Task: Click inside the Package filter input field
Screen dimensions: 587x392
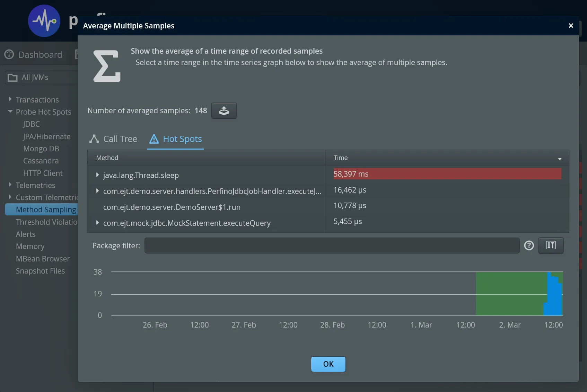Action: (331, 246)
